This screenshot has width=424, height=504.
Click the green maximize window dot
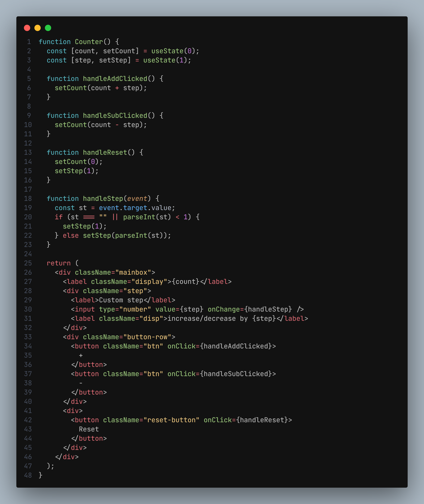tap(48, 28)
